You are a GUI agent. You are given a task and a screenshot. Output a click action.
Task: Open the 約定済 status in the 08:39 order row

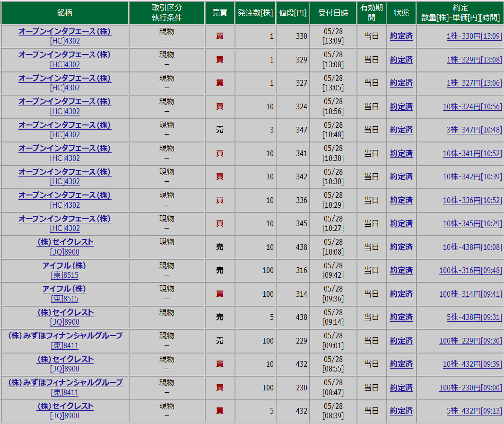[401, 411]
